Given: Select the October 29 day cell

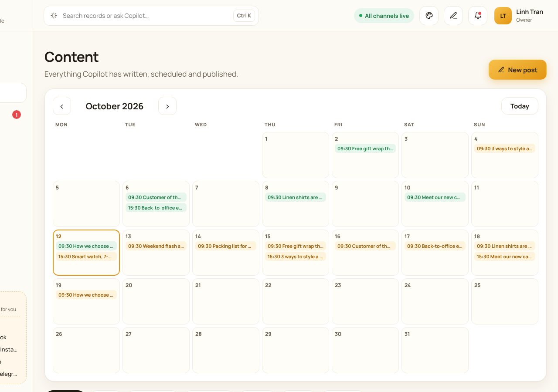Looking at the screenshot, I should [x=296, y=350].
